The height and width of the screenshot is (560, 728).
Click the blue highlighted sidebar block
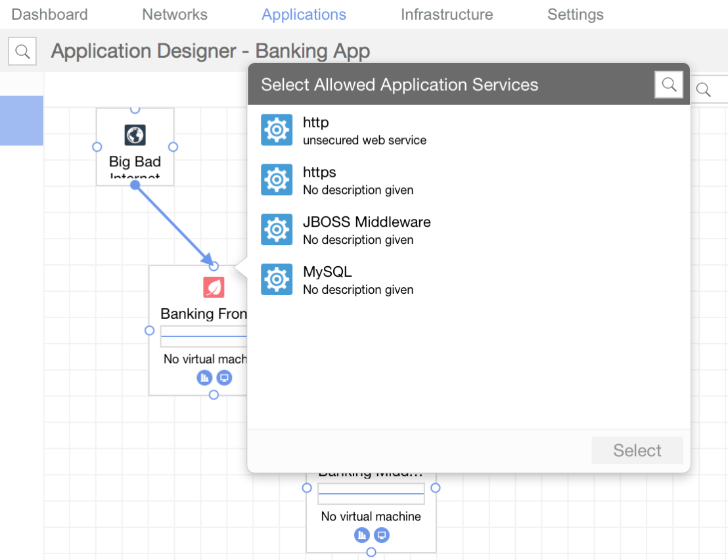pyautogui.click(x=22, y=120)
